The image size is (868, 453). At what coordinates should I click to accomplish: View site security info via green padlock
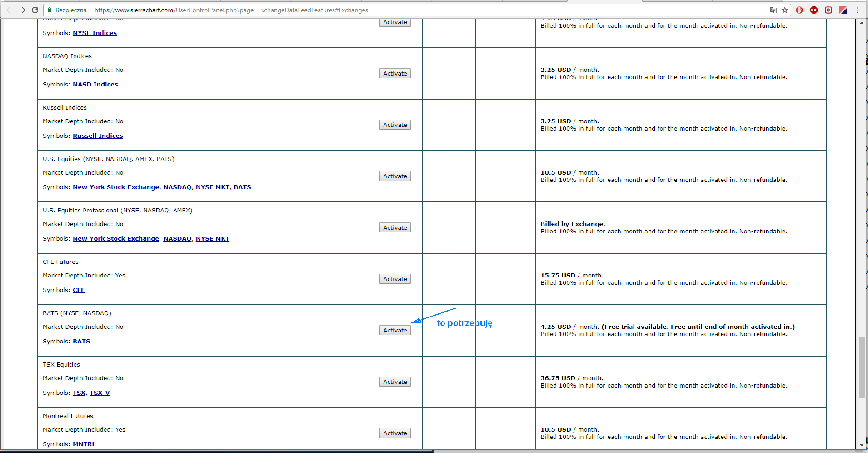pyautogui.click(x=50, y=10)
